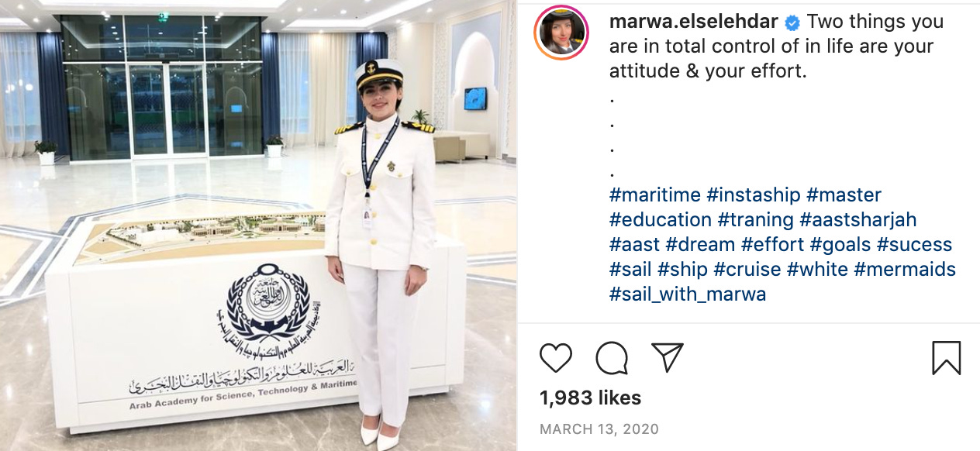The image size is (980, 451).
Task: Open the #education hashtag
Action: coord(661,219)
